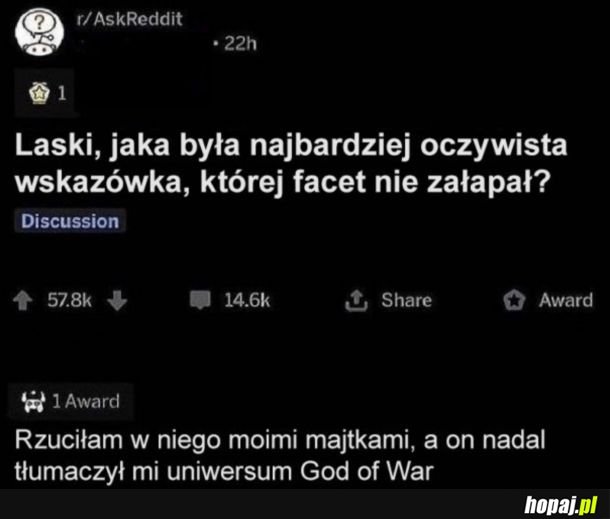The height and width of the screenshot is (519, 610).
Task: Tap the comment's award icon
Action: (33, 402)
